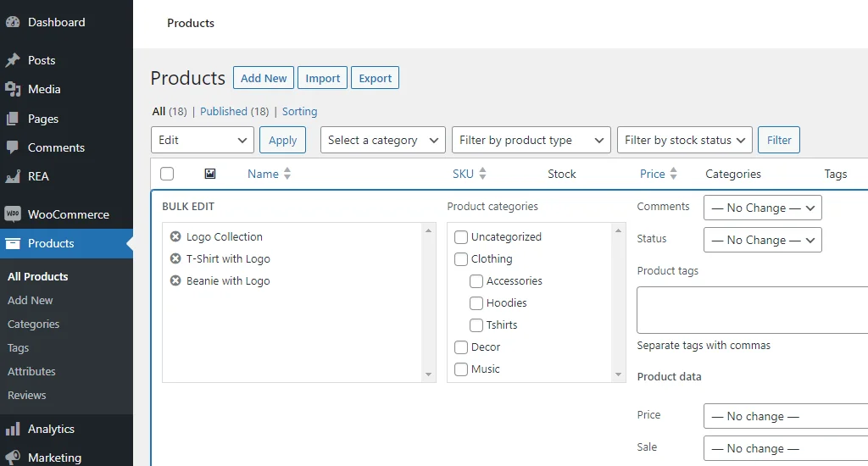
Task: Open Reviews submenu item
Action: 26,396
